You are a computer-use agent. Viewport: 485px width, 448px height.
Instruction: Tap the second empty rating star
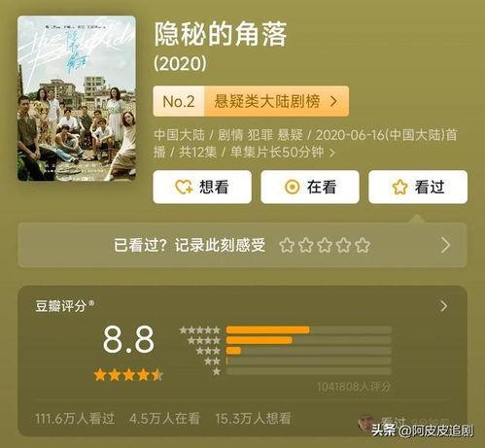pos(305,245)
